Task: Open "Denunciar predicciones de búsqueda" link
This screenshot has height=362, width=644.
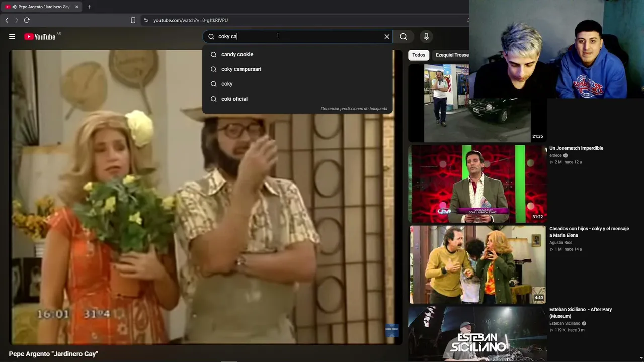Action: pyautogui.click(x=354, y=109)
